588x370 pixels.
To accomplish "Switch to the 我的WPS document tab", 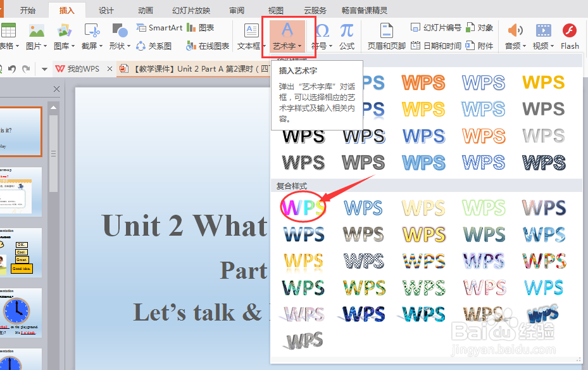I will pyautogui.click(x=78, y=68).
